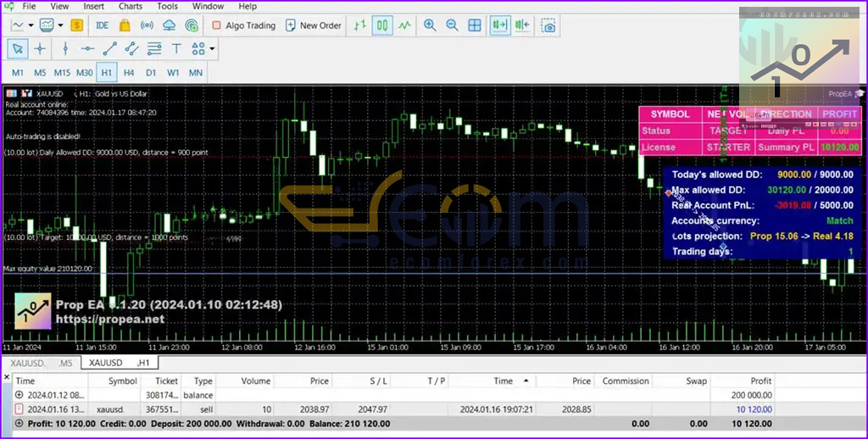Sort history by Volume column header
The image size is (868, 439).
pyautogui.click(x=256, y=381)
